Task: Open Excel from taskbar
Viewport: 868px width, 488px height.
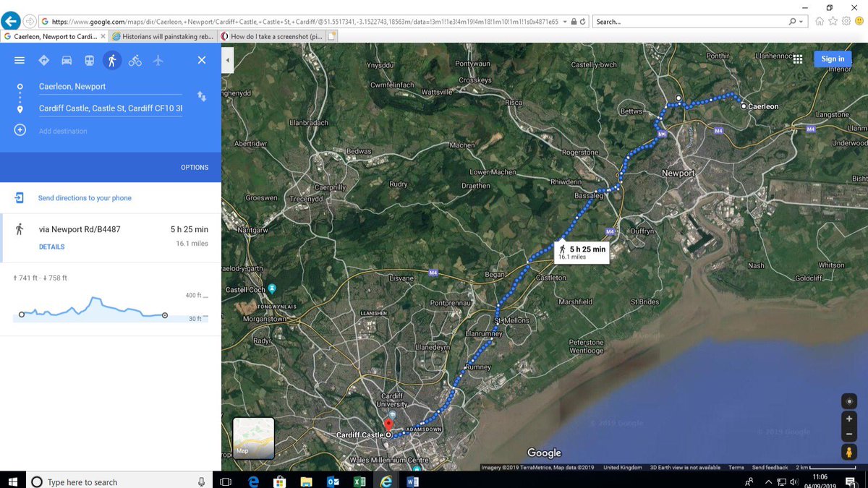Action: (x=359, y=481)
